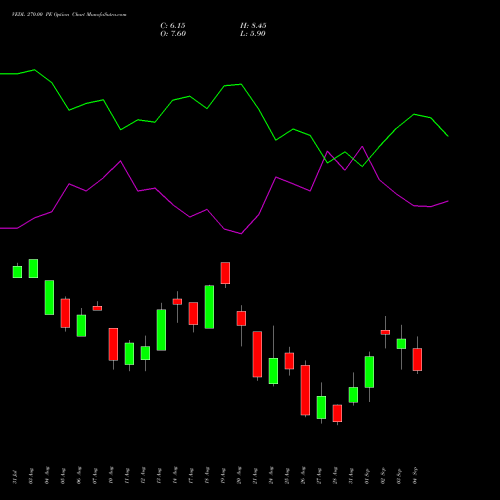Click the green indicator line's peak near 19 Aug

[x=241, y=84]
